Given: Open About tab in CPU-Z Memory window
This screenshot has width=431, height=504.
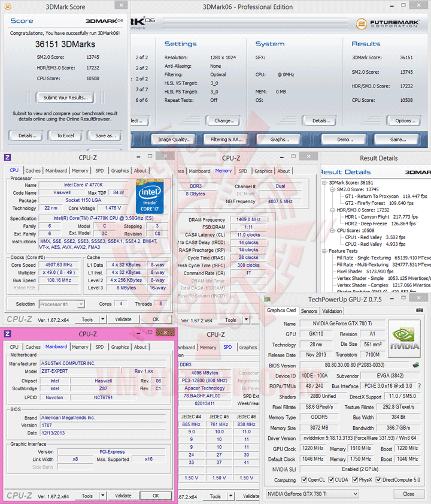Looking at the screenshot, I should point(284,171).
